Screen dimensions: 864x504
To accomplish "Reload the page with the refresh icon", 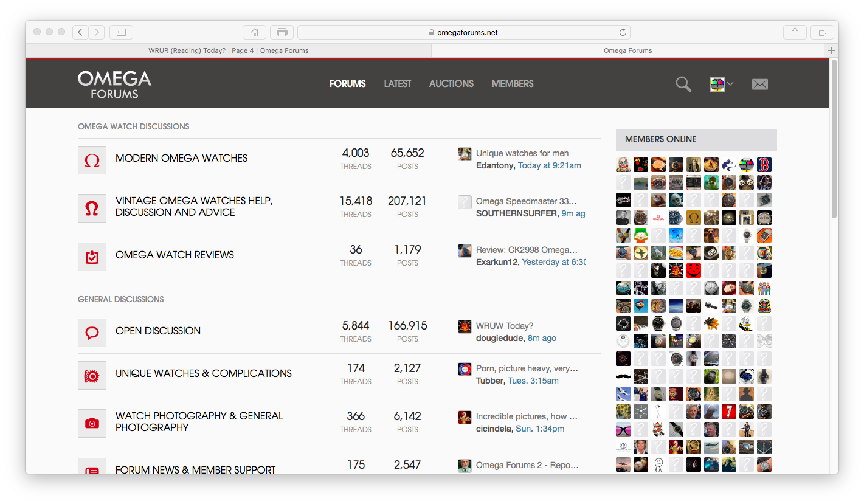I will (623, 32).
